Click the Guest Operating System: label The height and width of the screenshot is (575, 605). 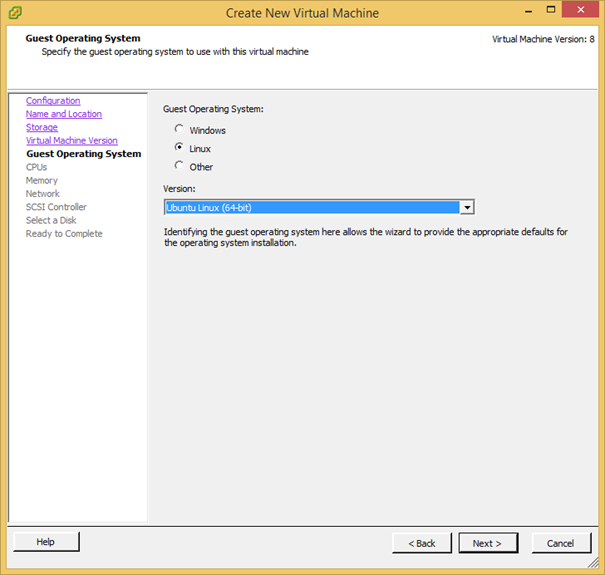[213, 109]
